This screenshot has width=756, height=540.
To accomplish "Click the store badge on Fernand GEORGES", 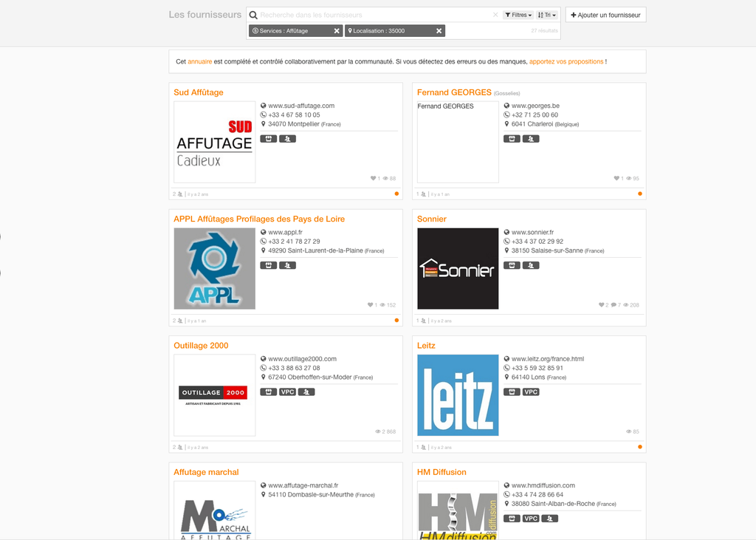I will [512, 139].
